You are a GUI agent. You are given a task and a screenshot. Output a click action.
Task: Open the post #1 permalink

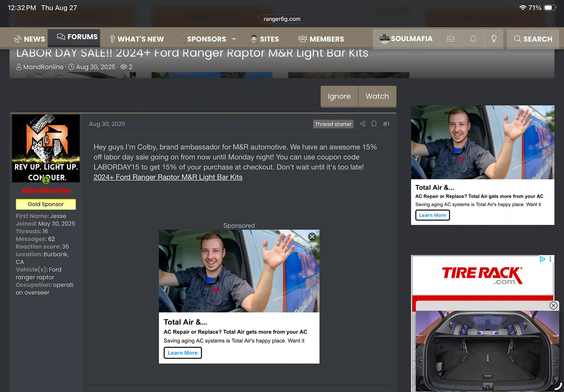click(386, 124)
